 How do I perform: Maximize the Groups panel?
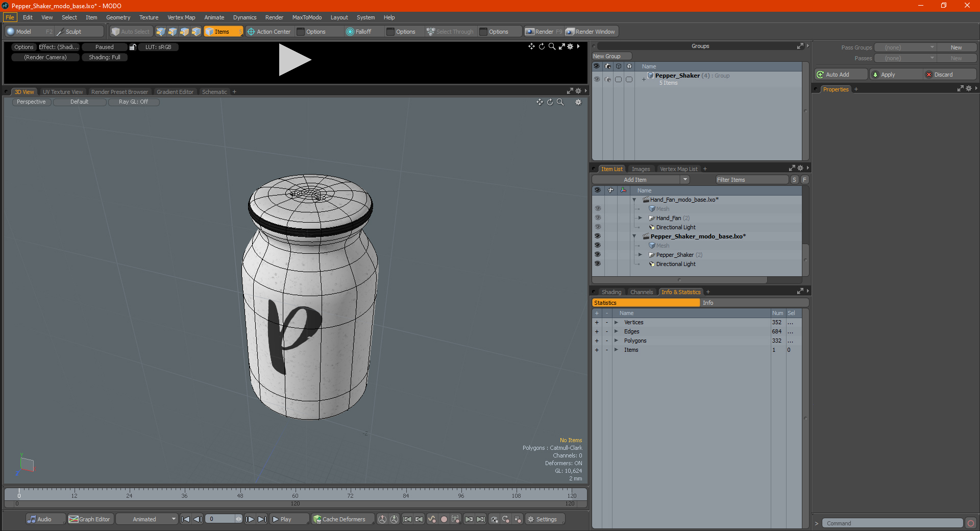(x=800, y=46)
